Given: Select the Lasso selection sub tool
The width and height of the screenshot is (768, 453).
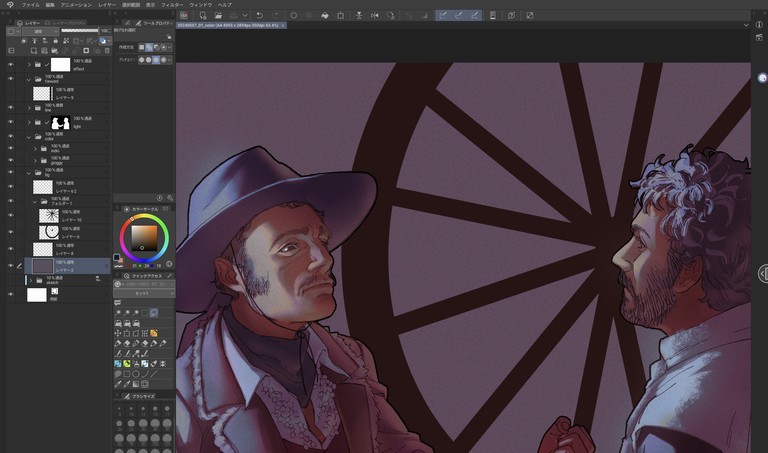Looking at the screenshot, I should pos(154,312).
